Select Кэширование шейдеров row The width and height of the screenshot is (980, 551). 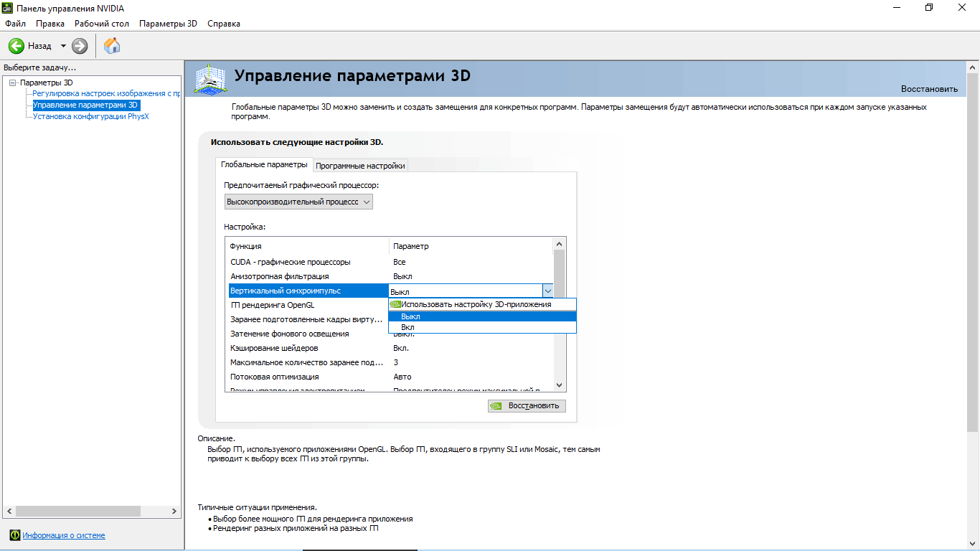[x=391, y=348]
